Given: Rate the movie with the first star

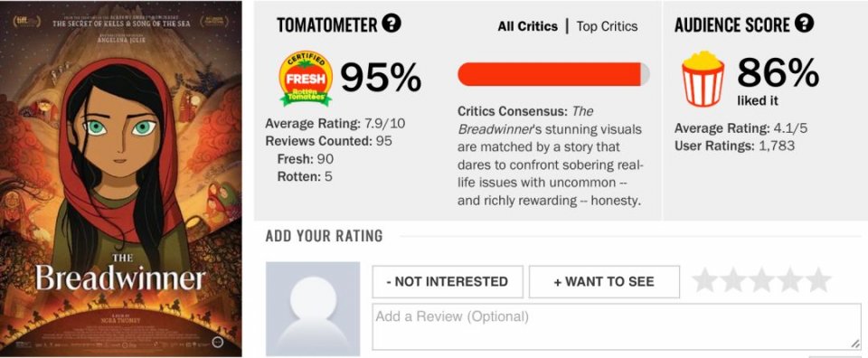Looking at the screenshot, I should [x=704, y=280].
